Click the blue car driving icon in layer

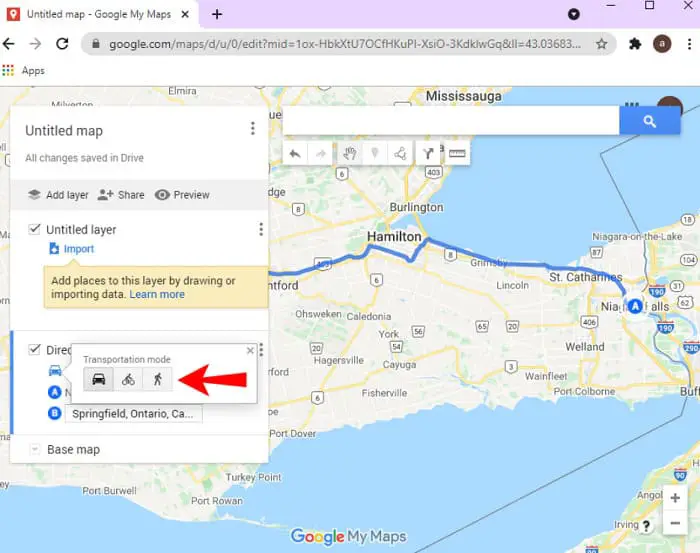55,370
